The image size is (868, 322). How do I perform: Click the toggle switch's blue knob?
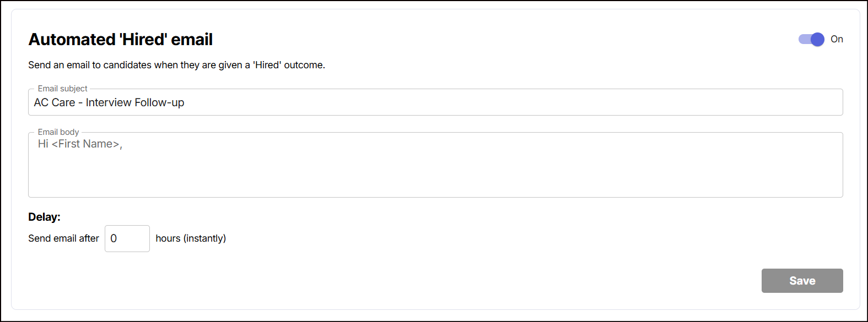click(817, 39)
